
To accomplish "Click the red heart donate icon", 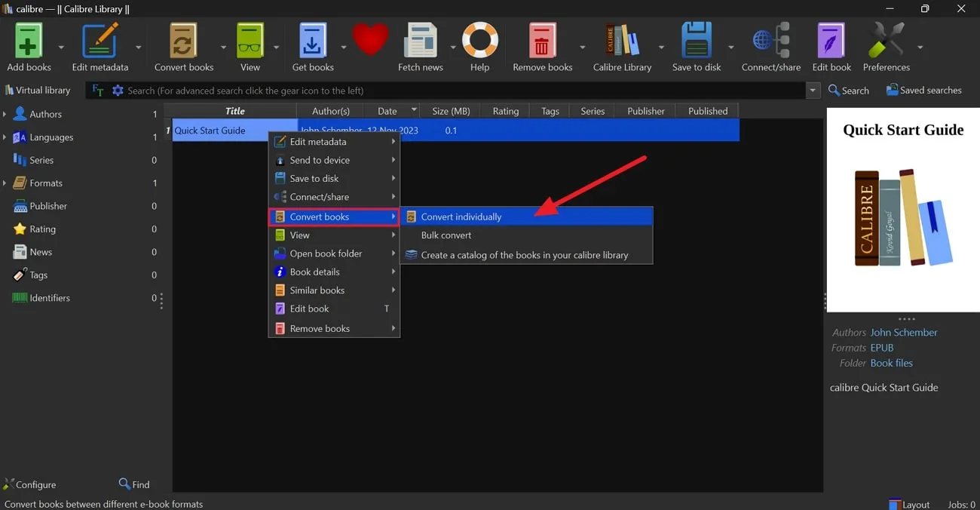I will 370,39.
